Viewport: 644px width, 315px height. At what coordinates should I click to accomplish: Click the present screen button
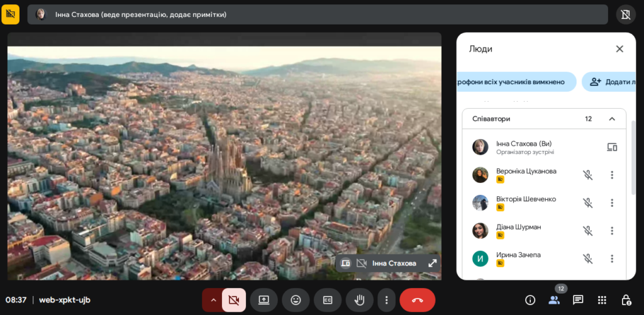pos(264,300)
